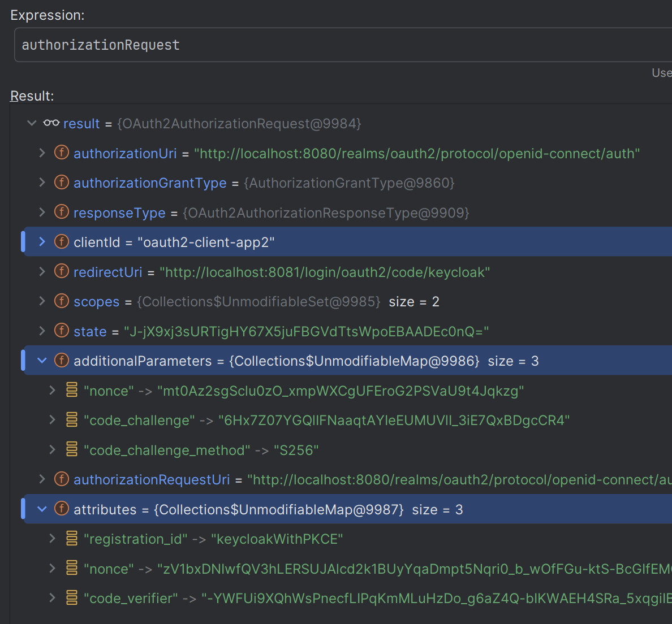672x624 pixels.
Task: Click the field icon beside clientId
Action: (x=61, y=242)
